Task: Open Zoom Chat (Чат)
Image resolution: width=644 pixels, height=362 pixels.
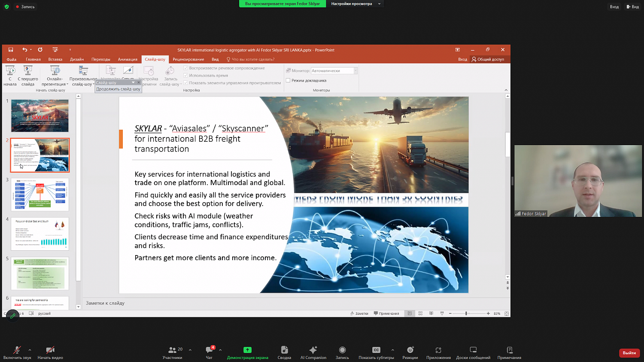Action: click(x=209, y=353)
